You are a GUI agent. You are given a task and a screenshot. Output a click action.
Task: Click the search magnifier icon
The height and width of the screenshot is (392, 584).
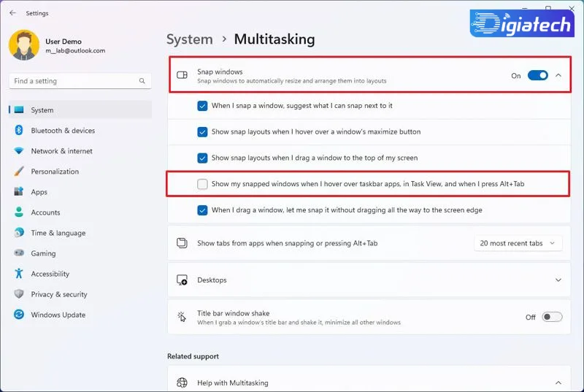pos(142,81)
